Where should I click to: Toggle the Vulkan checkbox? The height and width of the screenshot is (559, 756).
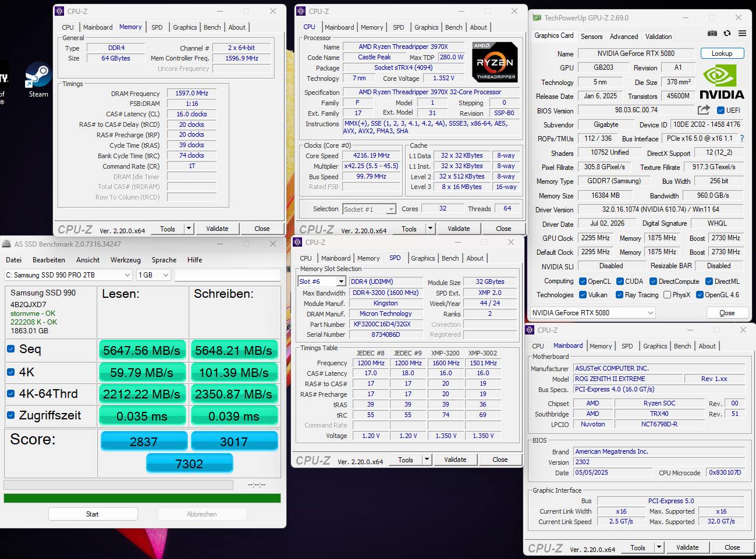click(x=583, y=295)
